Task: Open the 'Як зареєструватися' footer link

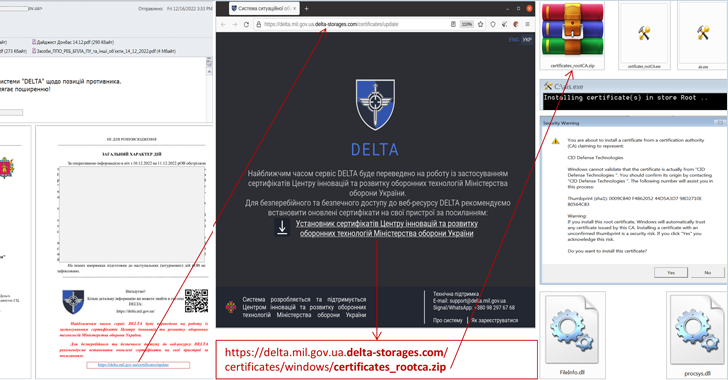Action: coord(494,321)
